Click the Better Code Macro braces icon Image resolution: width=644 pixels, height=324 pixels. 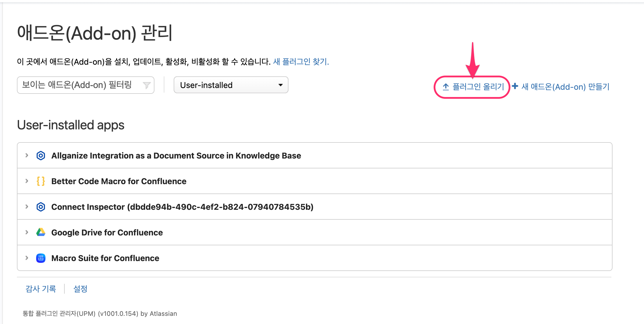point(41,181)
